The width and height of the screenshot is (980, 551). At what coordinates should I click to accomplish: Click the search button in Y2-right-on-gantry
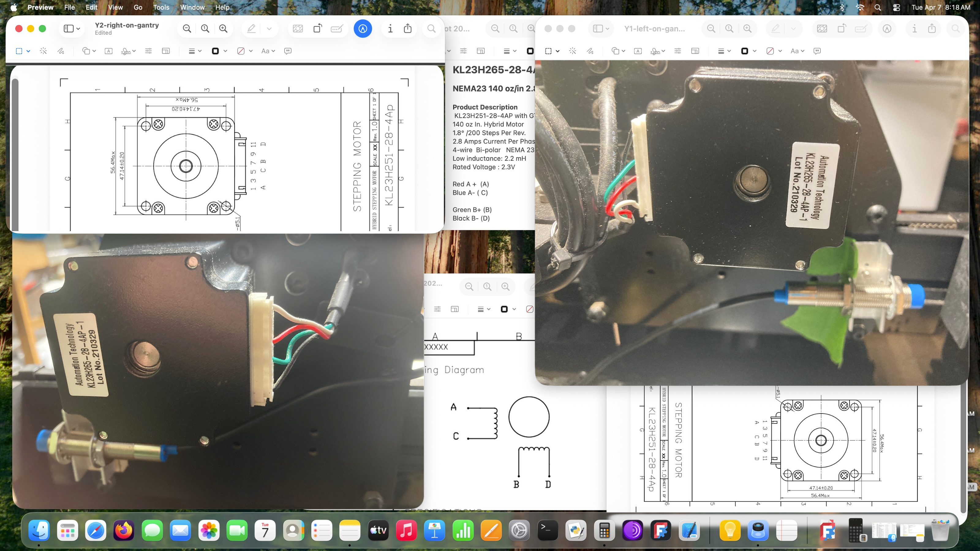pyautogui.click(x=431, y=28)
